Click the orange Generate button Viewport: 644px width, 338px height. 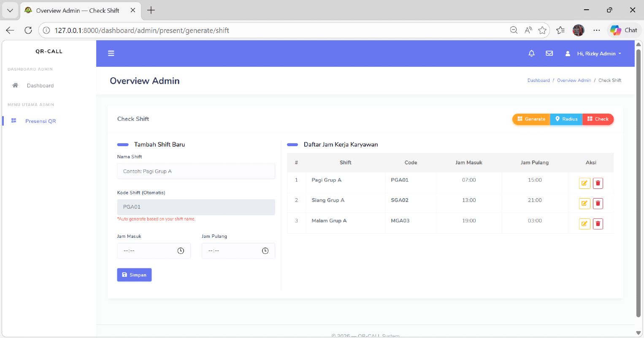tap(531, 119)
